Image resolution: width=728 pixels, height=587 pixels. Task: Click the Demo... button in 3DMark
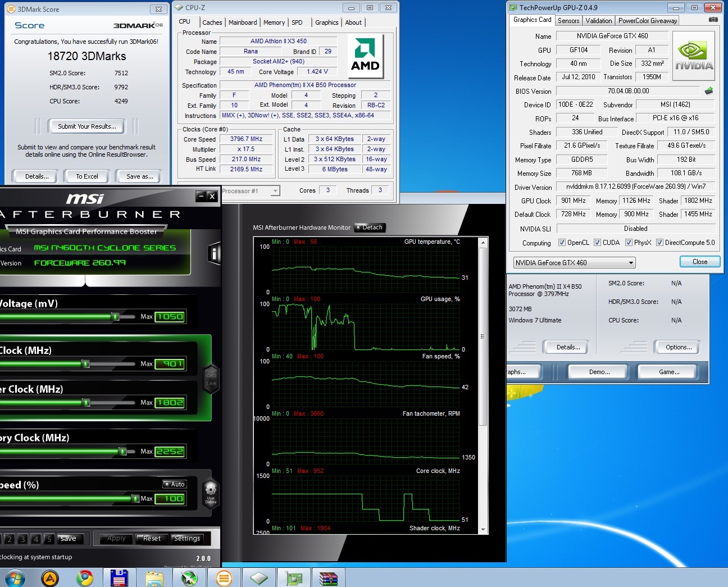click(x=599, y=372)
